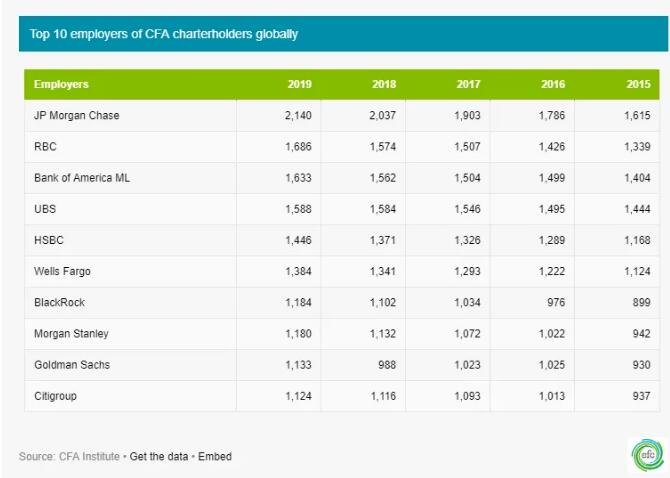Click RBC 2016 value 1,426

click(x=552, y=147)
